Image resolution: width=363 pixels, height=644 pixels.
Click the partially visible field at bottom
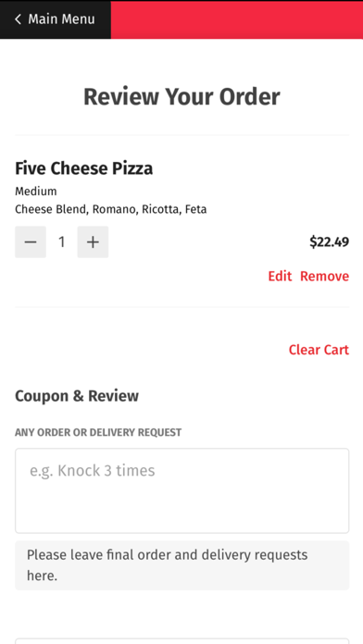(182, 641)
